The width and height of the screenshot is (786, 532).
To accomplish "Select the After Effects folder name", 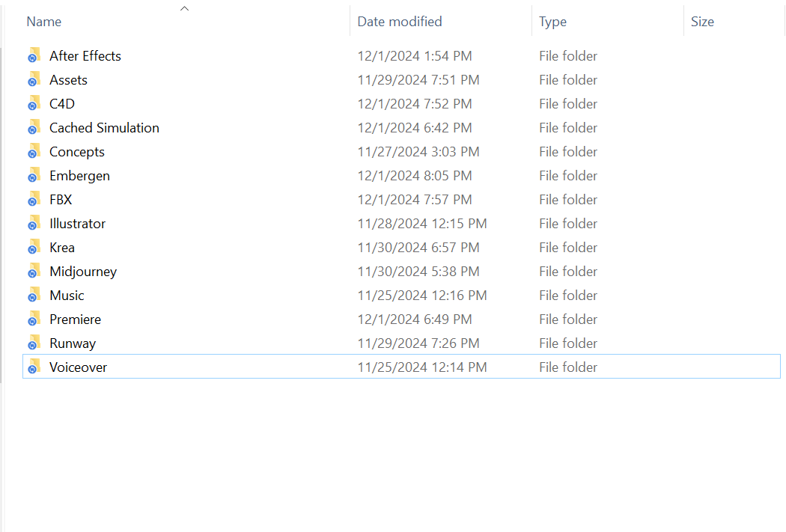I will (x=85, y=55).
